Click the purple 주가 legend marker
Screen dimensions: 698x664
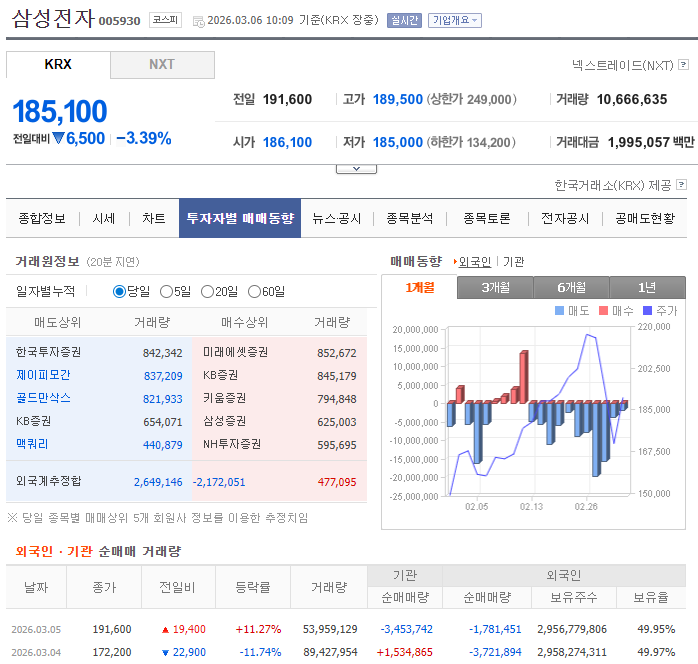pos(647,311)
